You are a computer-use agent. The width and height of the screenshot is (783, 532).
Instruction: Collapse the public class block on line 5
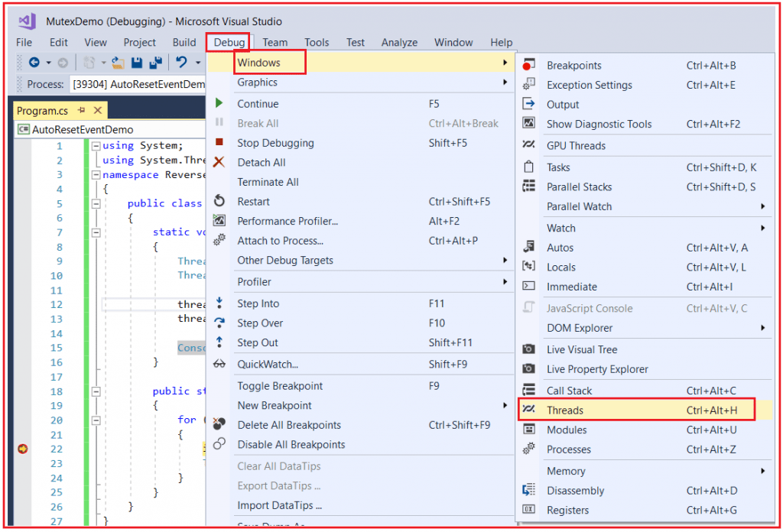tap(96, 204)
